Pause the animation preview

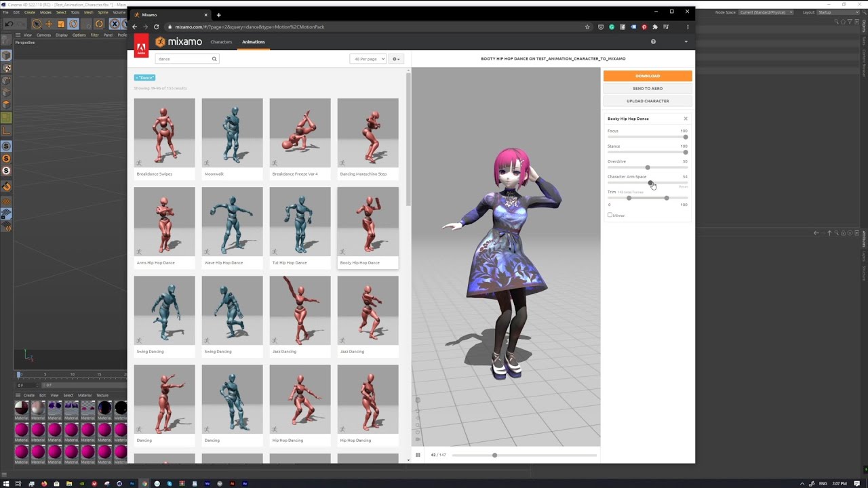click(418, 455)
